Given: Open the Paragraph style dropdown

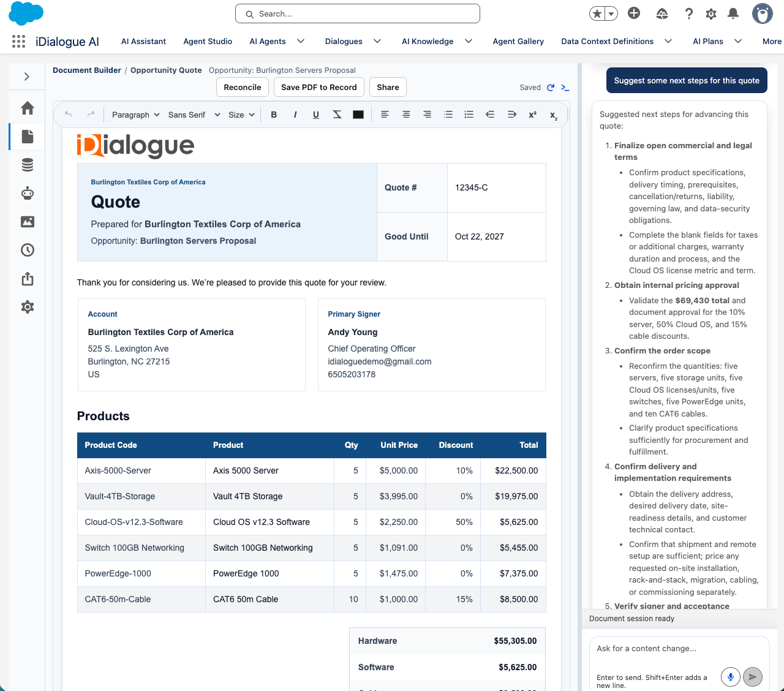Looking at the screenshot, I should (135, 115).
